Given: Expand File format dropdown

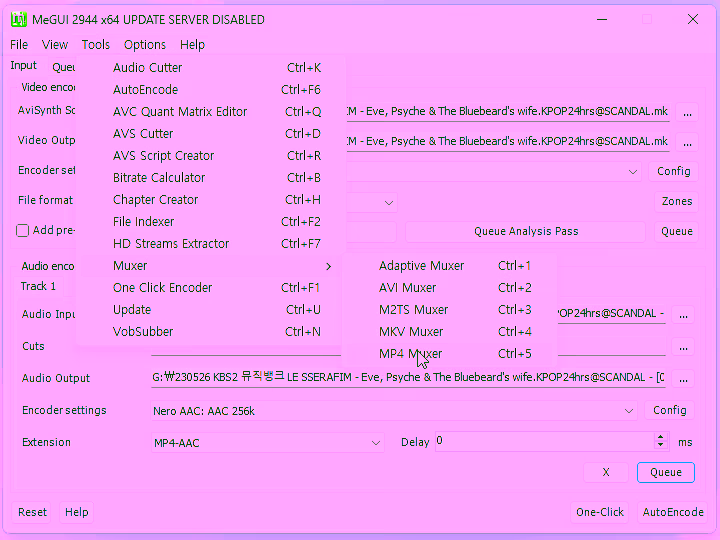Looking at the screenshot, I should 388,202.
